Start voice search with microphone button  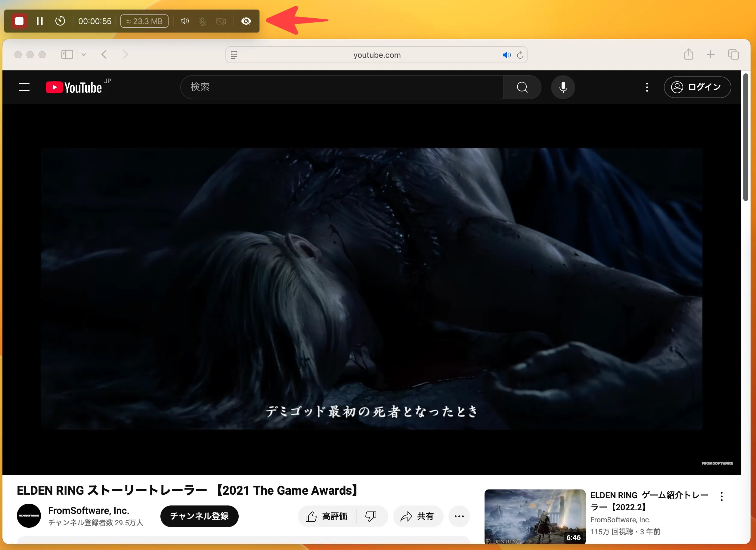tap(563, 87)
